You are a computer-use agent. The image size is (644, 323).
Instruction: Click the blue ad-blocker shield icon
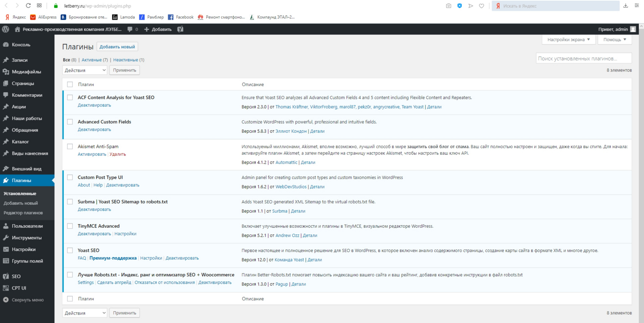460,6
